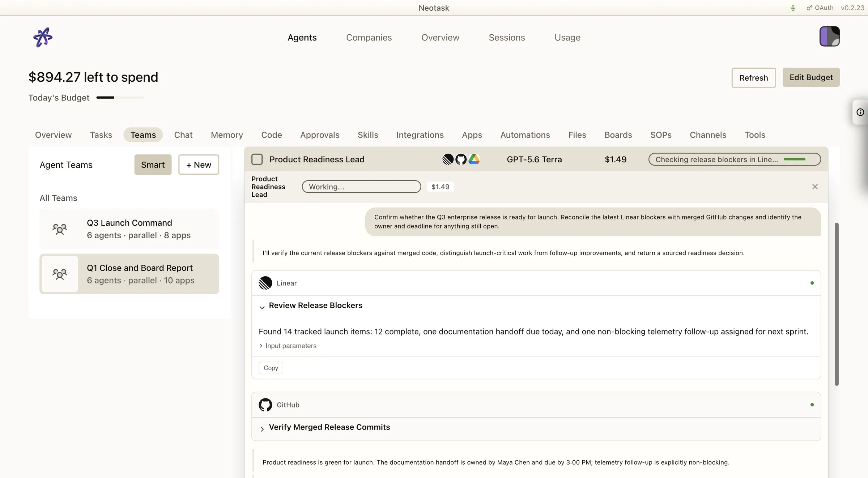Image resolution: width=868 pixels, height=478 pixels.
Task: Click the GitHub icon in agent header row
Action: [461, 159]
